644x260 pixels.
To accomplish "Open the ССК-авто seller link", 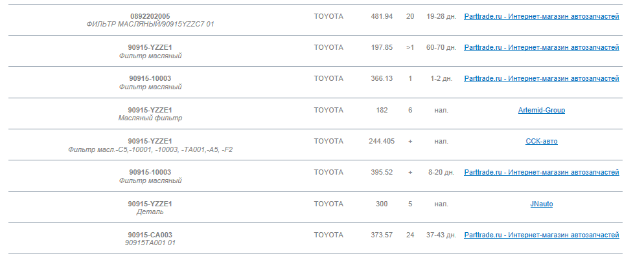I will pyautogui.click(x=542, y=141).
